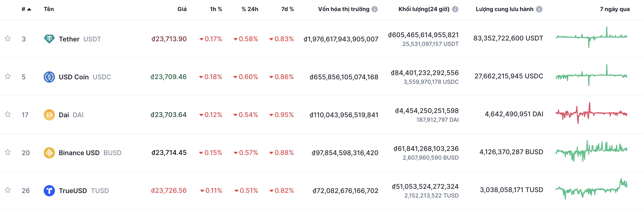This screenshot has height=210, width=644.
Task: Open the Binance USD name link
Action: tap(79, 153)
